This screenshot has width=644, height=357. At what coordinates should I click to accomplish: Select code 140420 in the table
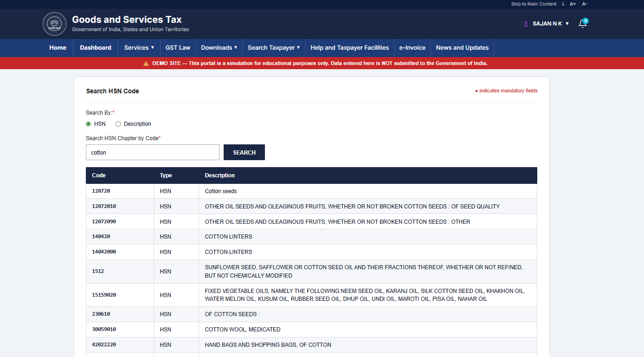pos(101,236)
